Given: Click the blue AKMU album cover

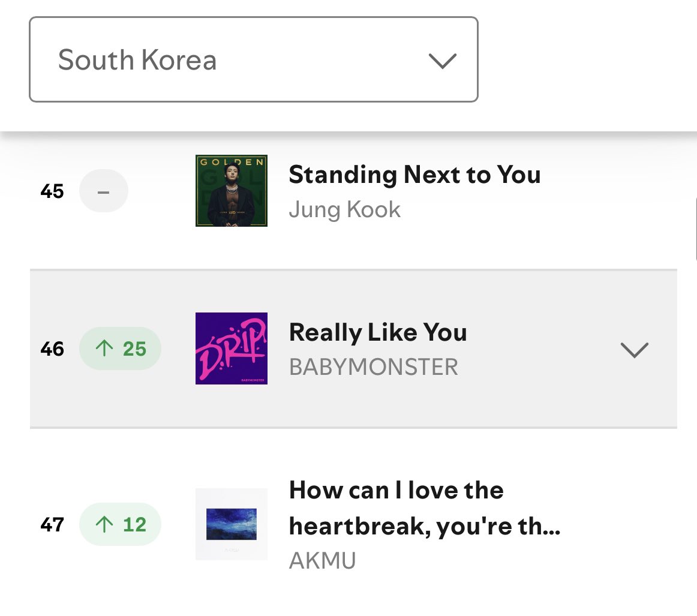Looking at the screenshot, I should click(232, 524).
